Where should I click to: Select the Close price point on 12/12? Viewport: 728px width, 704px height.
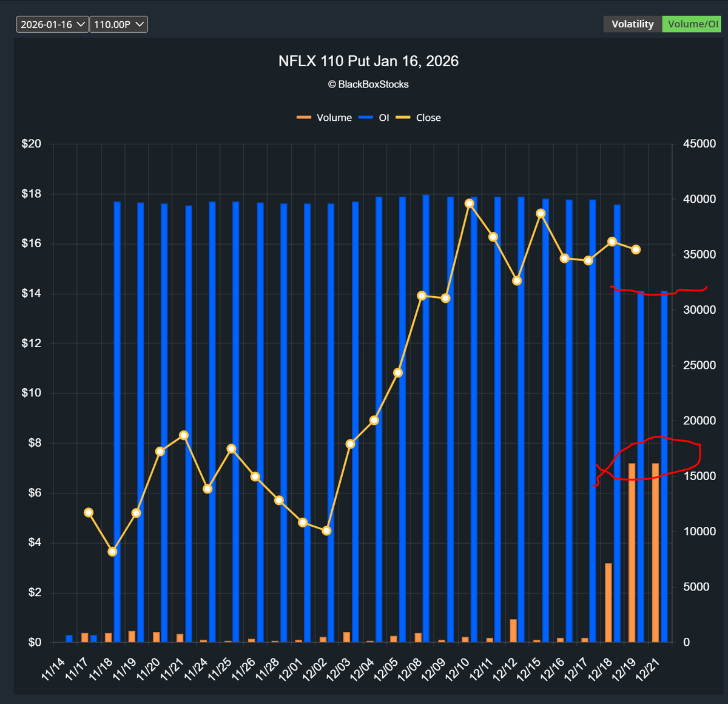517,281
